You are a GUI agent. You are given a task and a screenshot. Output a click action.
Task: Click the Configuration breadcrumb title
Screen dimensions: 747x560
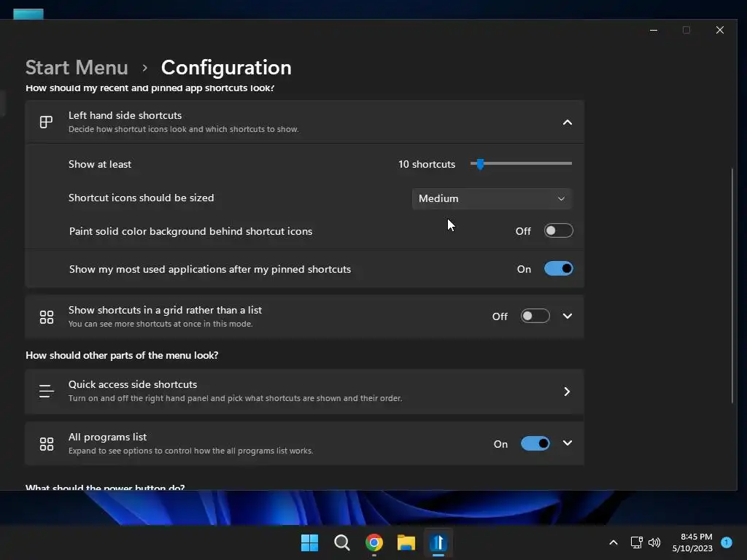point(226,68)
